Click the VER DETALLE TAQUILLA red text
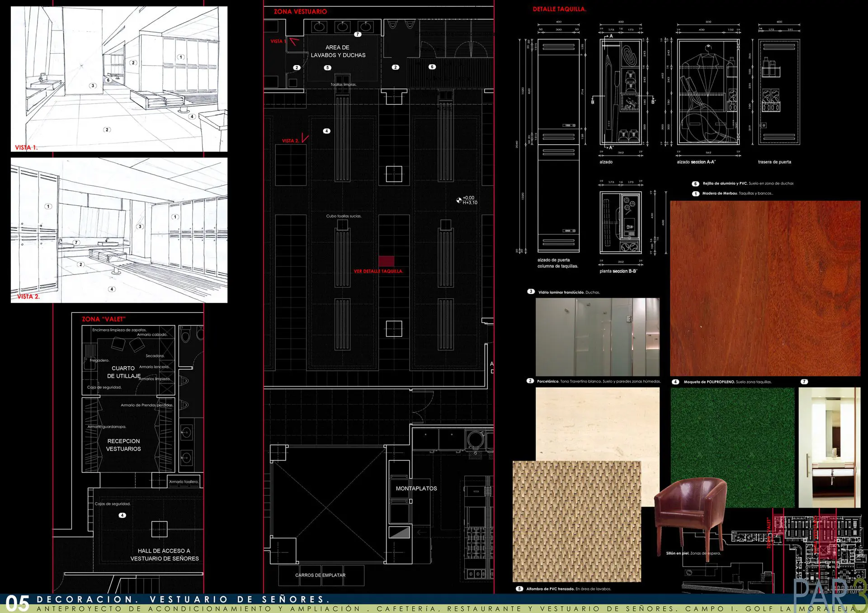This screenshot has height=613, width=868. click(378, 271)
